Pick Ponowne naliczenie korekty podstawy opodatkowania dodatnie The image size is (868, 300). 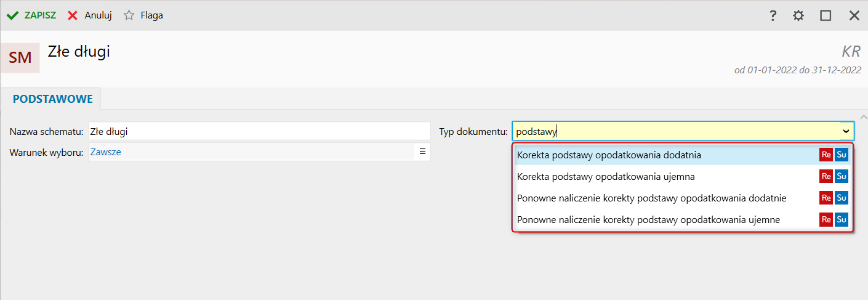point(651,198)
